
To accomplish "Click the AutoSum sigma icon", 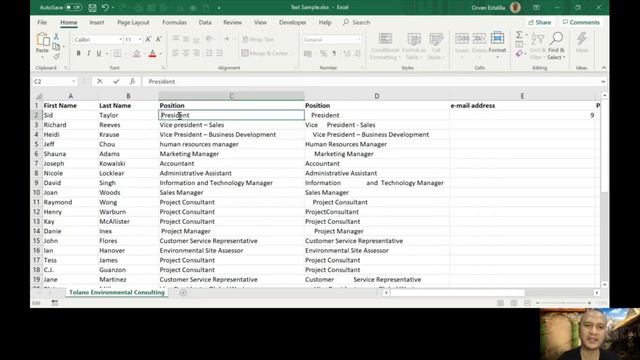I will (519, 35).
